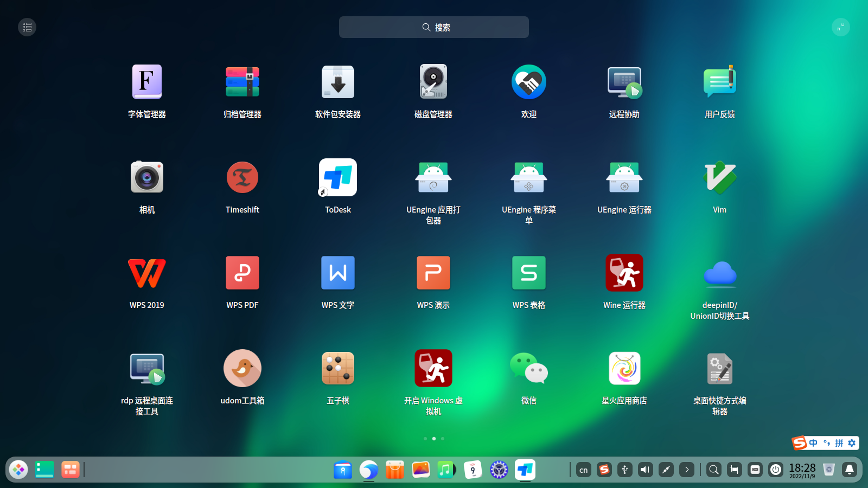Image resolution: width=868 pixels, height=488 pixels.
Task: Toggle Sogou 中 Chinese/English input mode
Action: [x=813, y=443]
